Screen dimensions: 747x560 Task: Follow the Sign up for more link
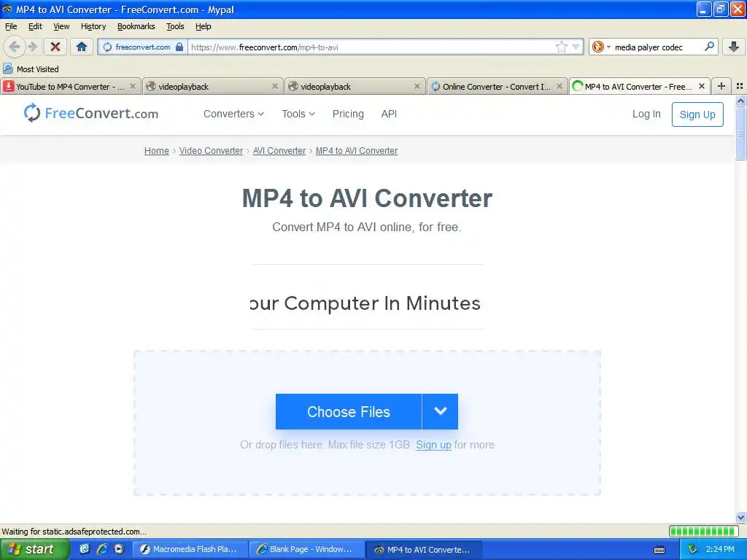[433, 445]
